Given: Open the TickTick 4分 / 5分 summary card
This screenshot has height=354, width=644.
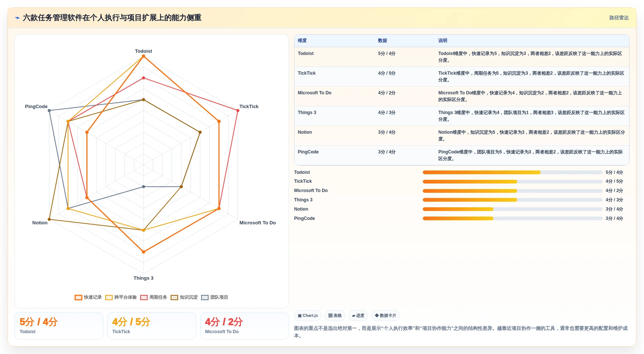Looking at the screenshot, I should 152,326.
